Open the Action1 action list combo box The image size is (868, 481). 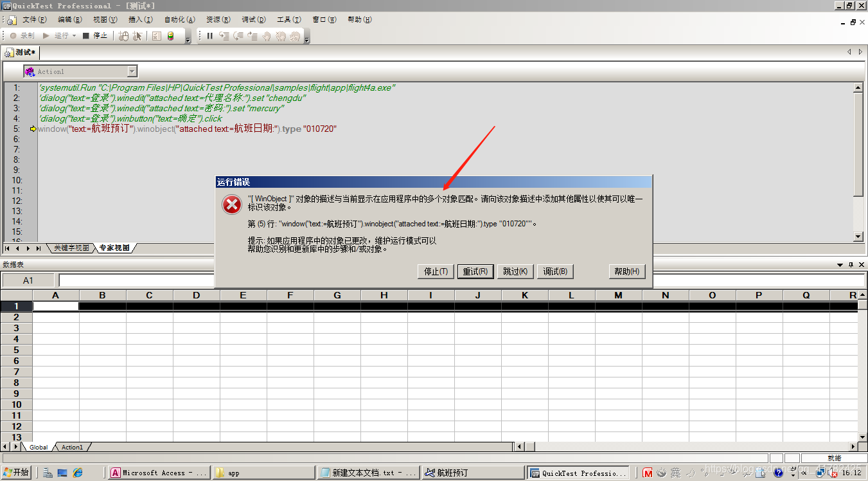pos(80,71)
